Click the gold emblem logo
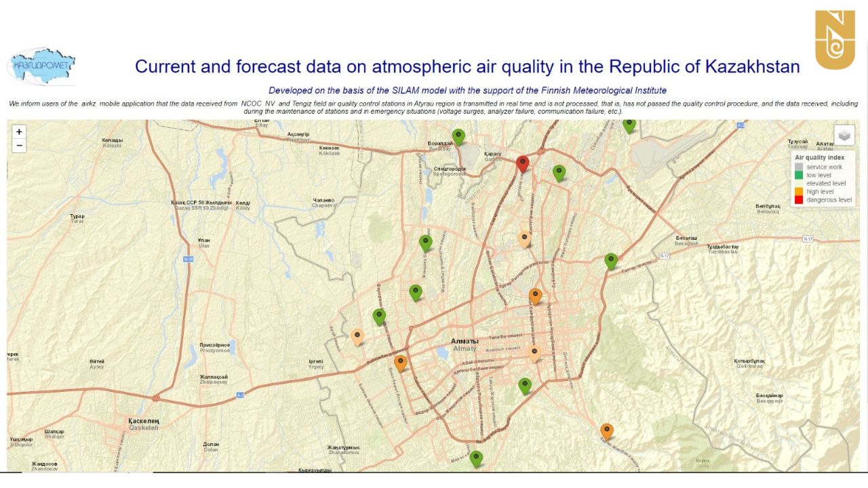Viewport: 868px width, 488px height. [x=834, y=40]
